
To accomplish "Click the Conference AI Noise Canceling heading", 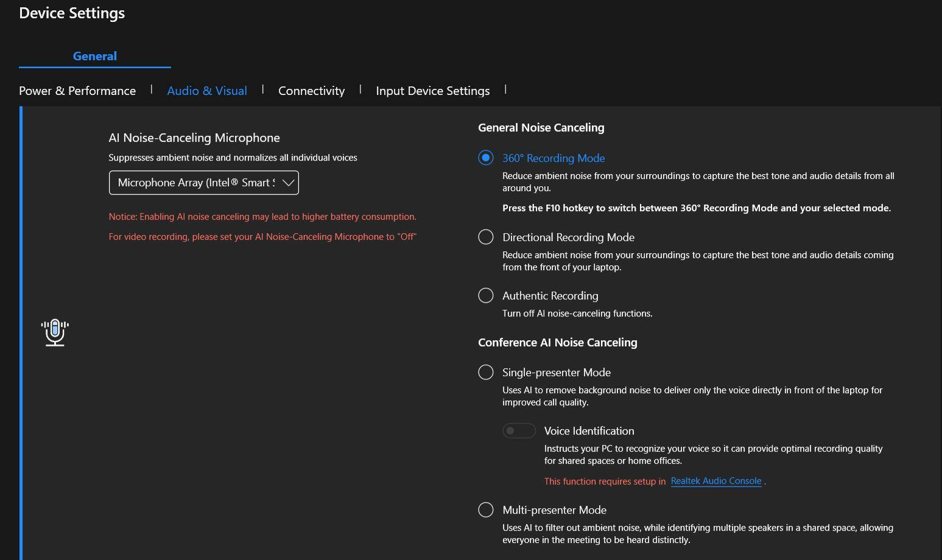I will tap(557, 343).
